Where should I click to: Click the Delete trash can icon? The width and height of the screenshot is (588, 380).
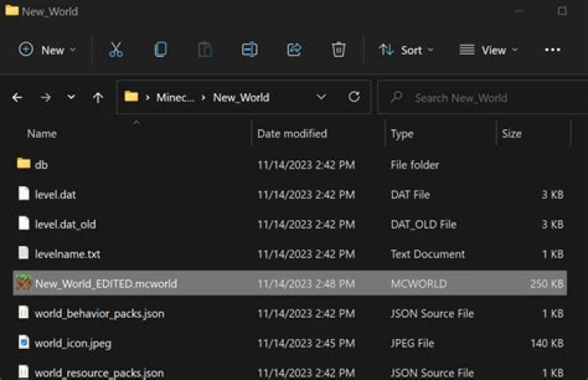[x=338, y=50]
